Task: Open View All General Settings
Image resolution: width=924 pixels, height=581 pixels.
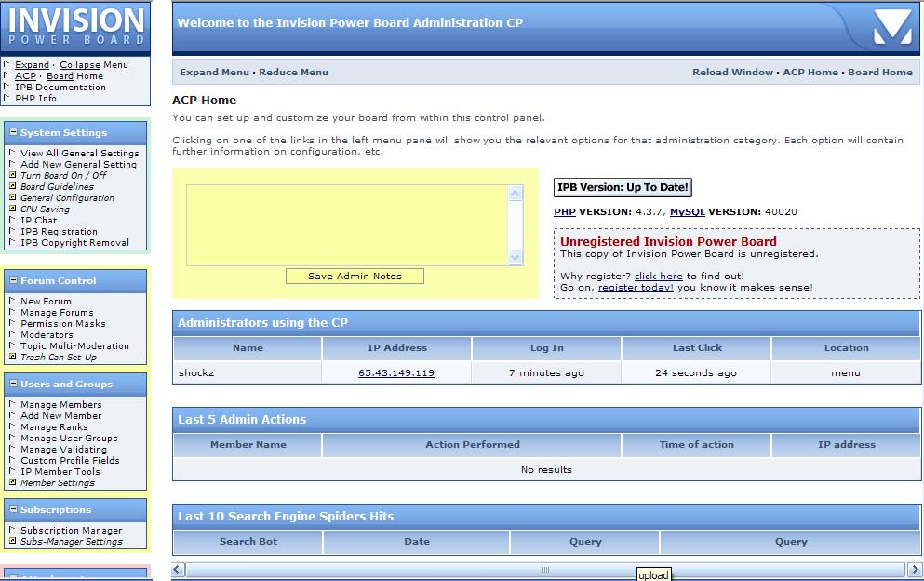Action: (79, 154)
